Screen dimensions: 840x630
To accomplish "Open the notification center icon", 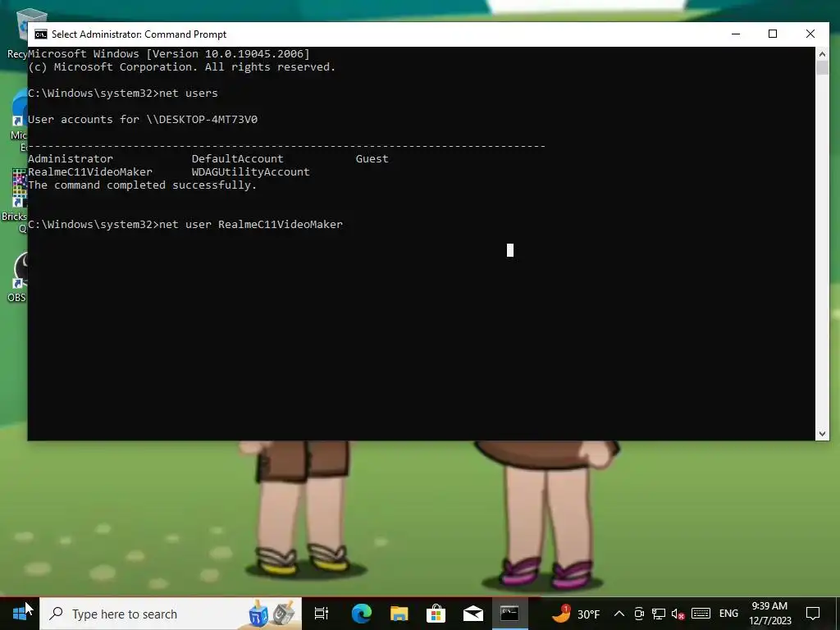I will (813, 614).
